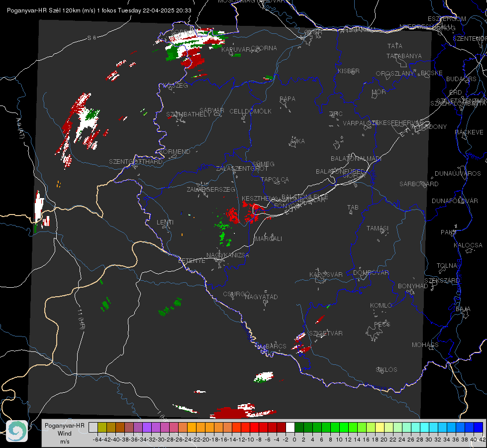Click the S 6 road label
This screenshot has height=448, width=487.
[x=92, y=38]
